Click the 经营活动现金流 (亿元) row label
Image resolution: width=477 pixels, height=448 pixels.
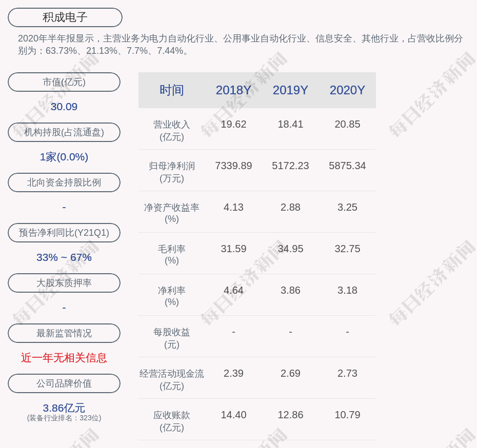(x=172, y=380)
